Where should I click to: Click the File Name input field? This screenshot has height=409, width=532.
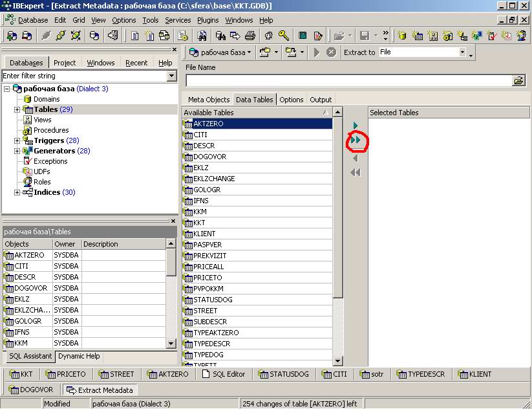tap(349, 80)
